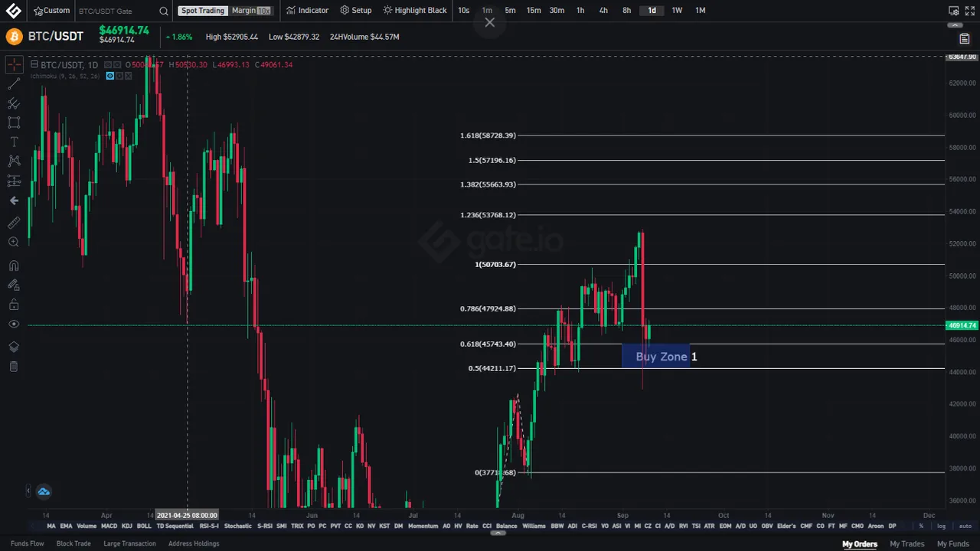Click the Bitcoin coin icon
Viewport: 980px width, 551px height.
pyautogui.click(x=14, y=37)
